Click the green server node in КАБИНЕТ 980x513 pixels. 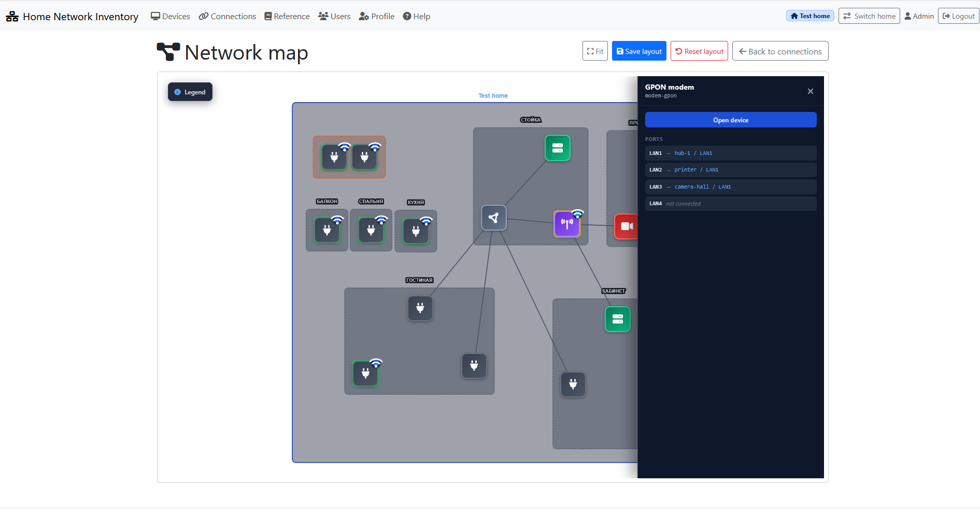click(618, 319)
